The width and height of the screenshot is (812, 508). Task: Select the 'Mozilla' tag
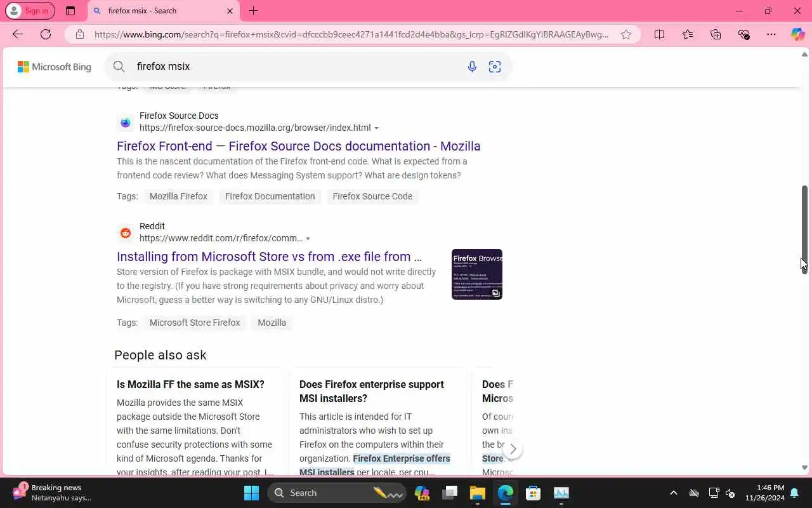(x=272, y=323)
